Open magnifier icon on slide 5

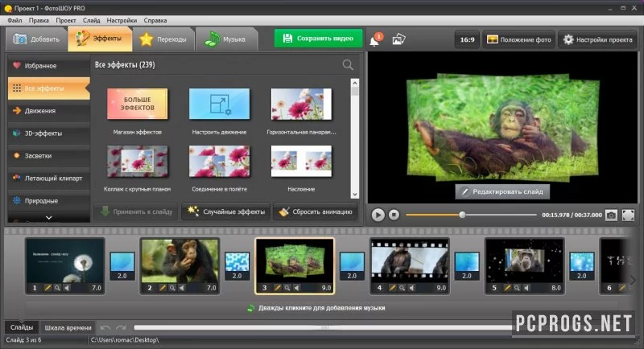pos(517,288)
